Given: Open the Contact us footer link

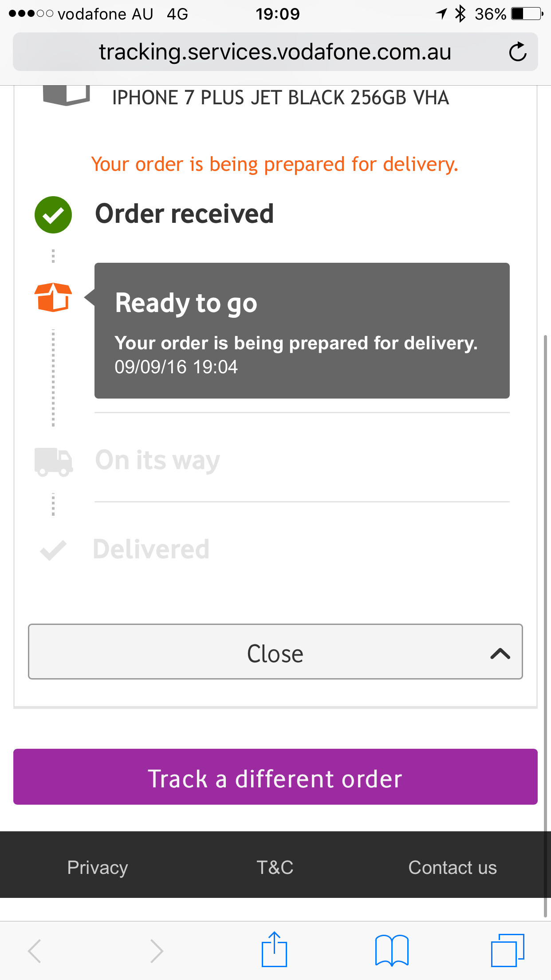Looking at the screenshot, I should click(x=453, y=867).
